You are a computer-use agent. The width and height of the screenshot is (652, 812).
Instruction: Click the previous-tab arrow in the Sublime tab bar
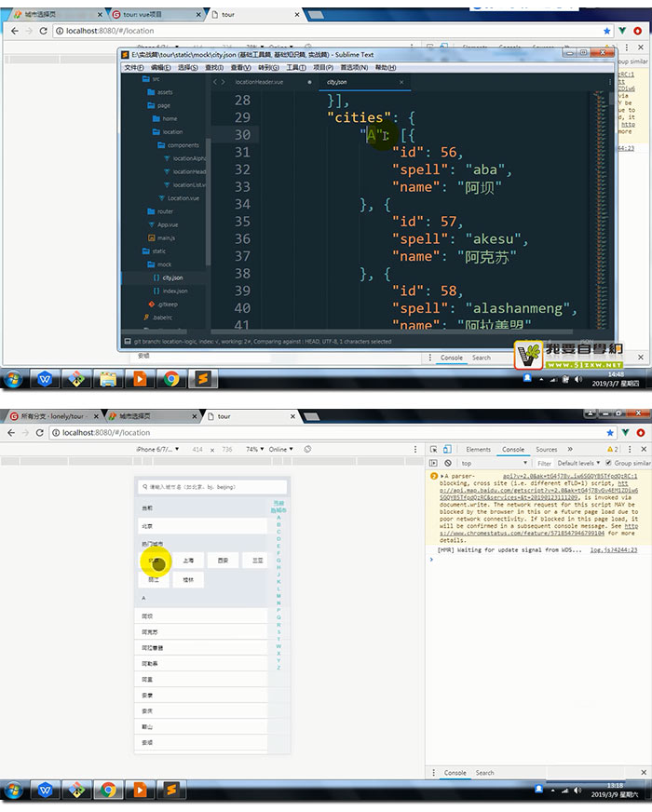[215, 82]
